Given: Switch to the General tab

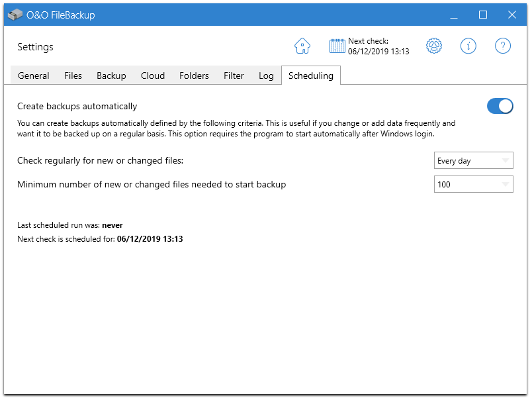Looking at the screenshot, I should (x=34, y=75).
